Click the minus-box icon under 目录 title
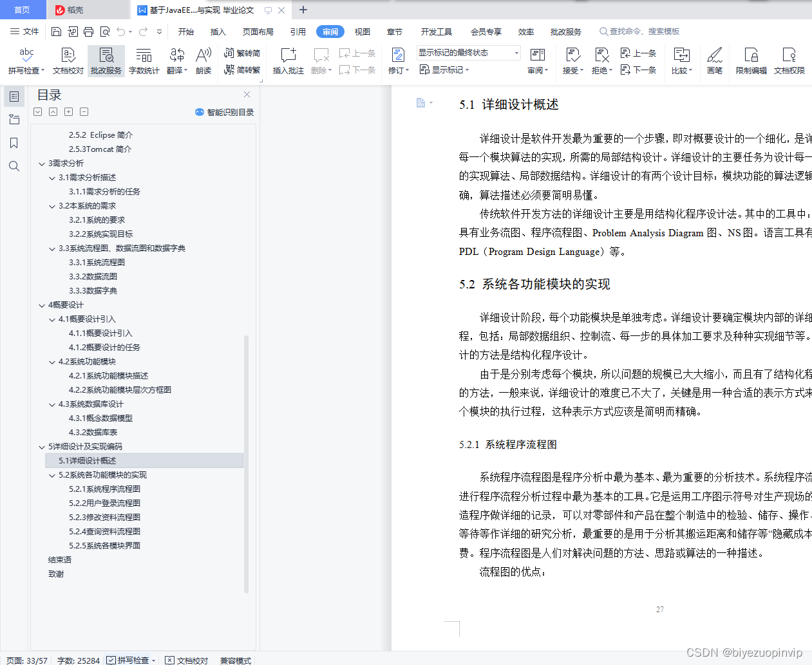The width and height of the screenshot is (812, 665). click(x=84, y=111)
